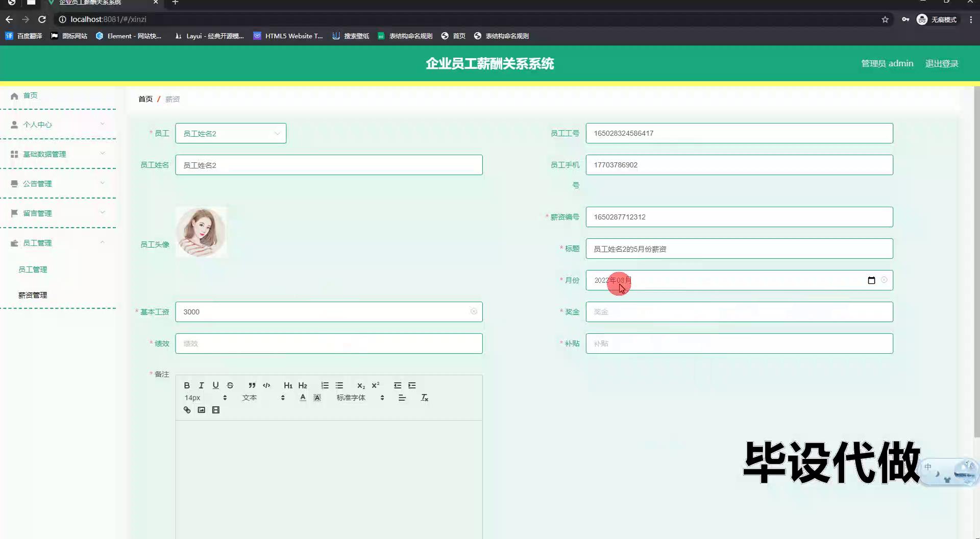Expand the 个人中心 sidebar menu
The image size is (980, 539).
click(58, 125)
